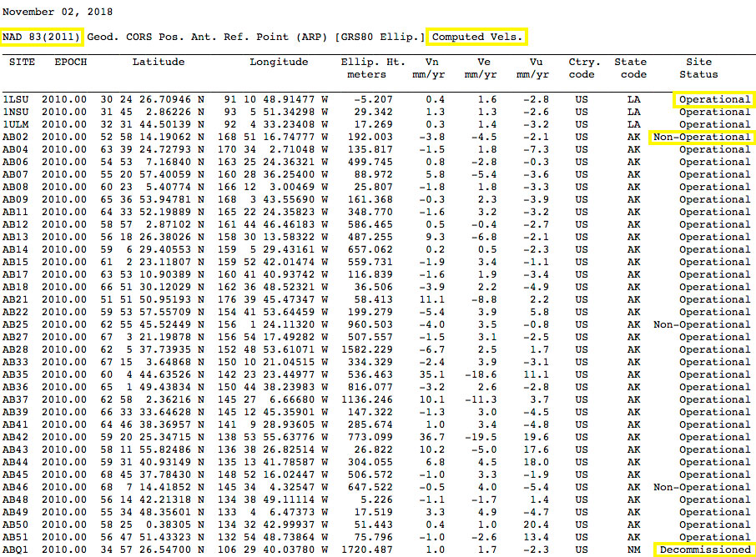Select the SITE column header
Image resolution: width=756 pixels, height=557 pixels.
point(23,62)
